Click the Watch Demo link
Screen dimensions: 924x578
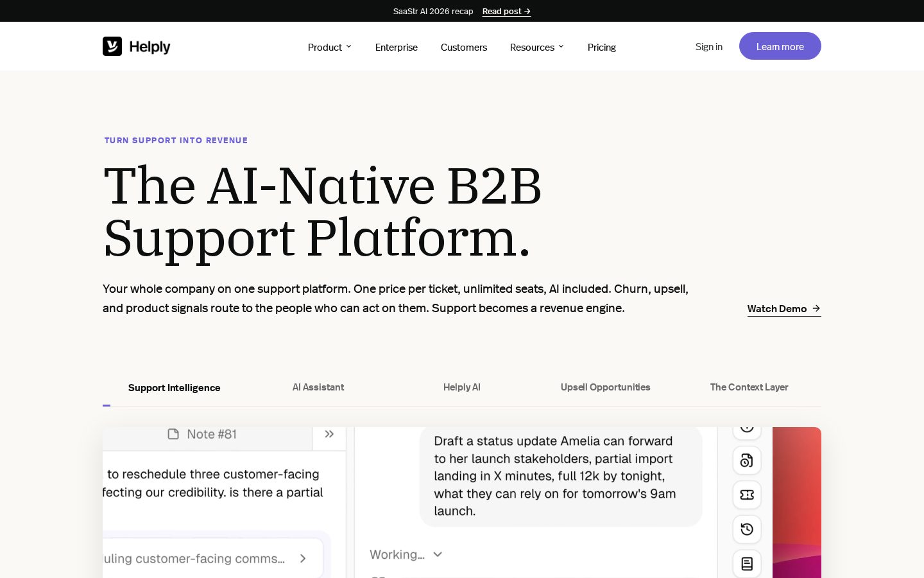[x=784, y=309]
